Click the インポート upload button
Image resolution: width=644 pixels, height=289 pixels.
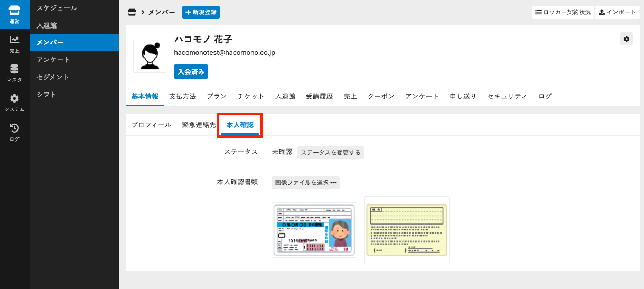pyautogui.click(x=617, y=12)
